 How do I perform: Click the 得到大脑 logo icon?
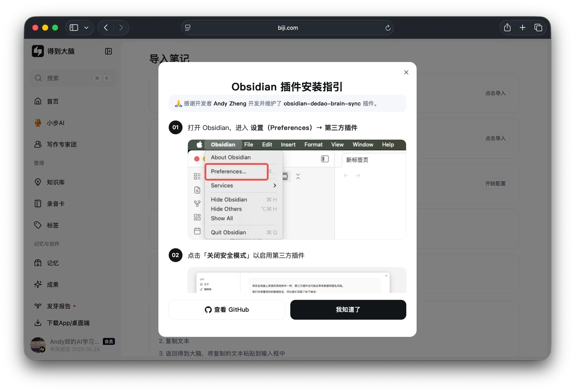pos(38,51)
